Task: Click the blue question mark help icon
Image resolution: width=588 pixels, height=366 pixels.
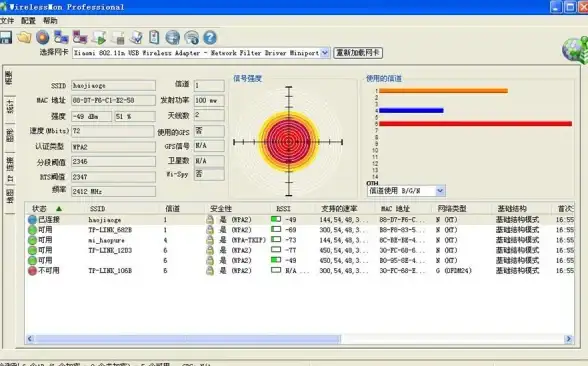Action: (210, 38)
